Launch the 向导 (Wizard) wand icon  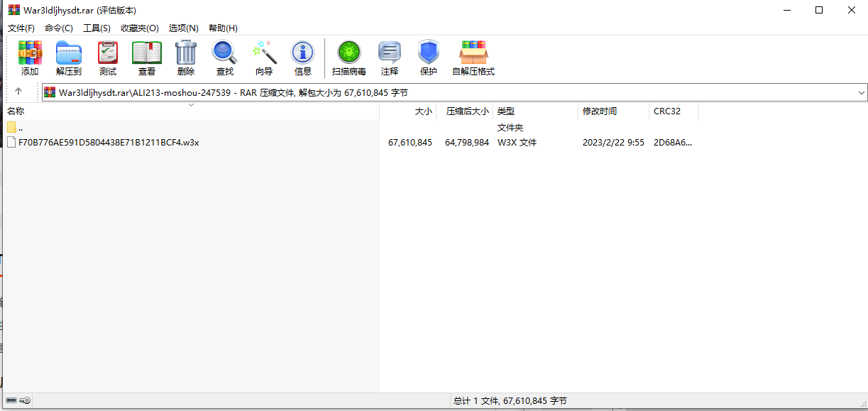point(264,53)
